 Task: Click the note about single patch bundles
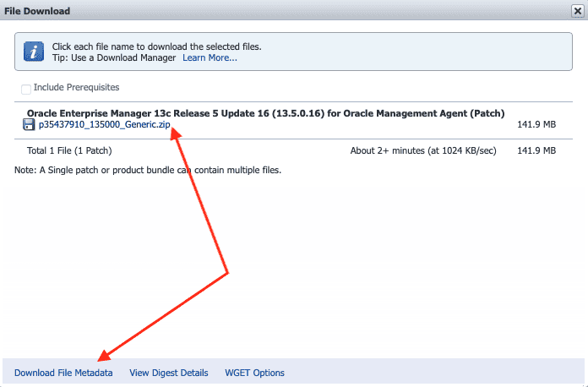pyautogui.click(x=148, y=170)
